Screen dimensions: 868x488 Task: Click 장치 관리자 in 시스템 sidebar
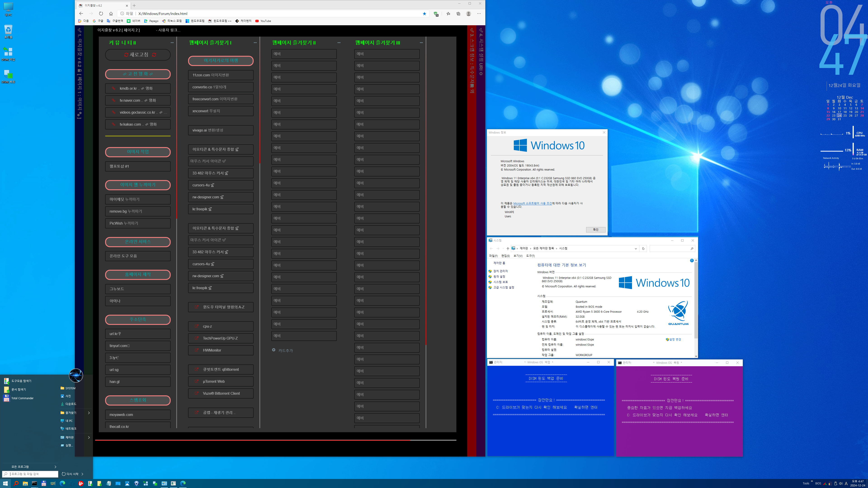pyautogui.click(x=500, y=271)
